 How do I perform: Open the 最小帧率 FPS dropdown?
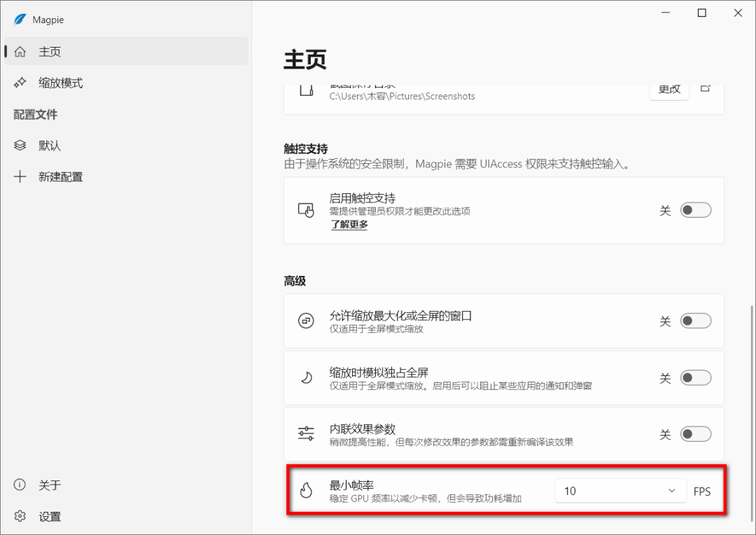coord(620,491)
